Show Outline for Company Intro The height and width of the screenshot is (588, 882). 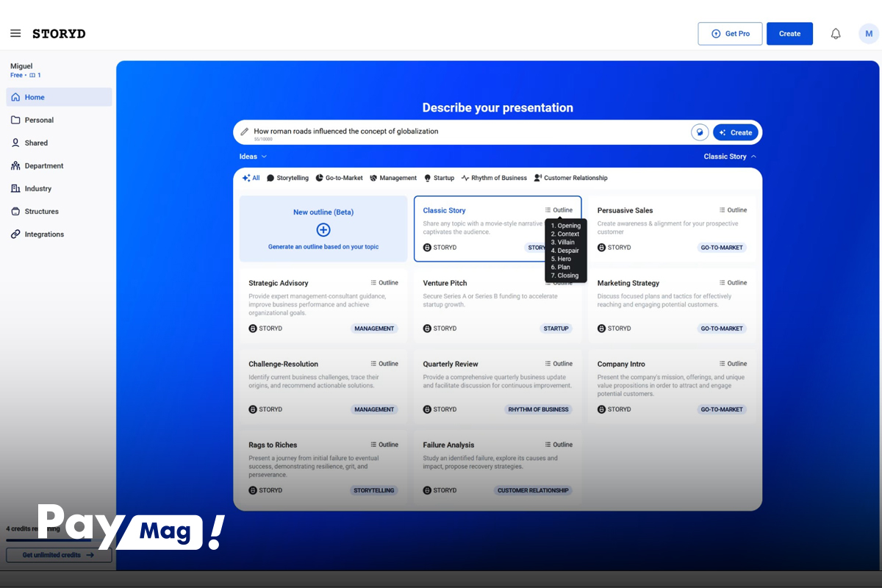tap(733, 364)
